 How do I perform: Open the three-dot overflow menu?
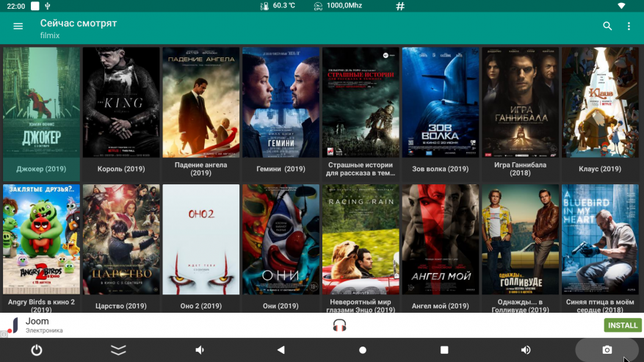pyautogui.click(x=629, y=26)
